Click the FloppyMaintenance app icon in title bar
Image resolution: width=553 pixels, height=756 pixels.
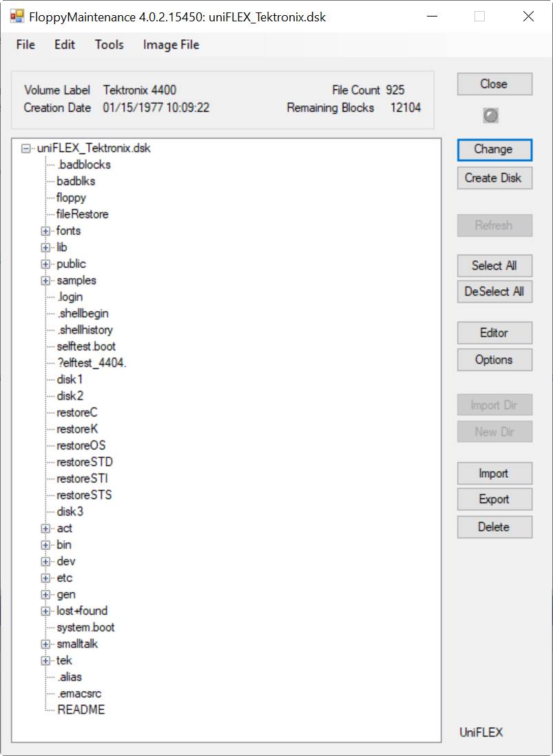click(x=17, y=17)
